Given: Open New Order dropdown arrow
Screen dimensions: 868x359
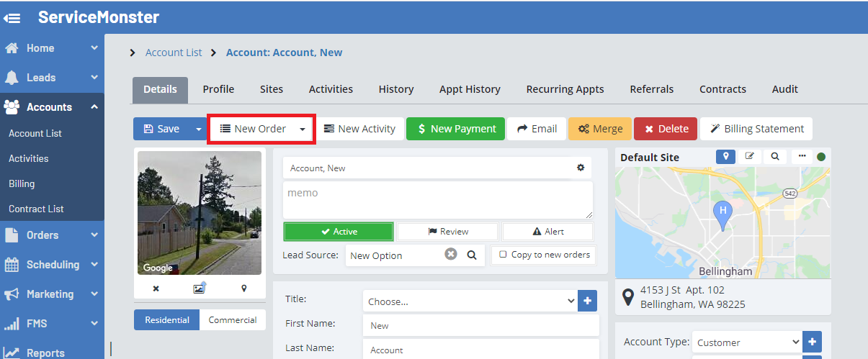Looking at the screenshot, I should [303, 129].
